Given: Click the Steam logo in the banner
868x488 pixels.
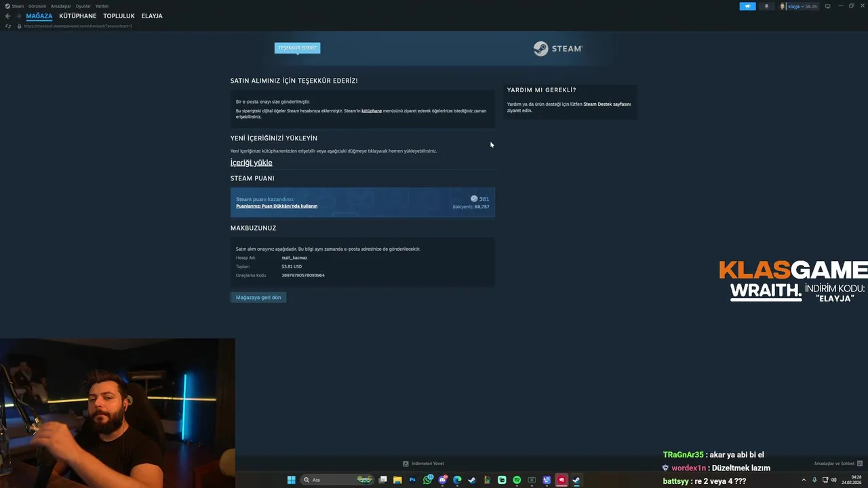Looking at the screenshot, I should click(557, 49).
